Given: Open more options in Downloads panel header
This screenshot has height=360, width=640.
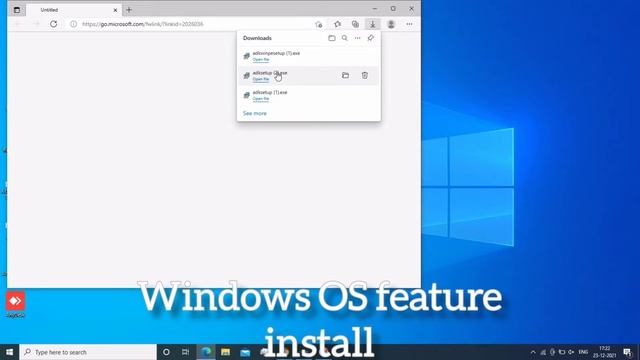Looking at the screenshot, I should [x=358, y=38].
